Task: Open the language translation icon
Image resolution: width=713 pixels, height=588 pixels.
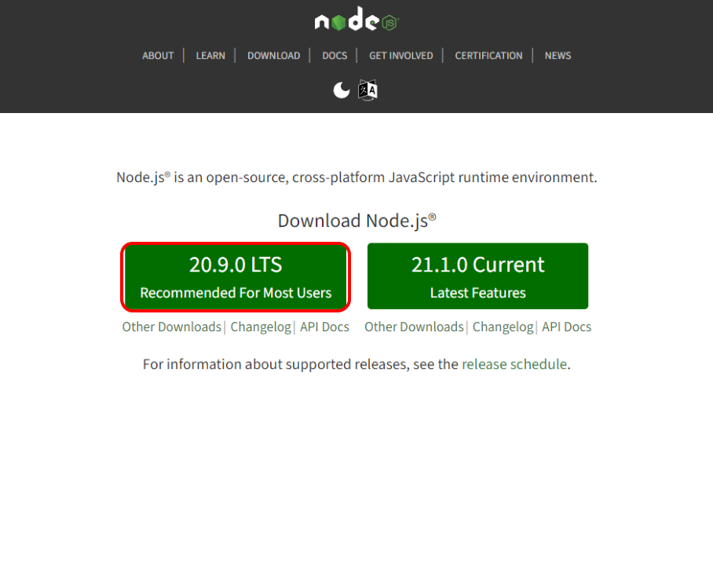Action: point(367,90)
